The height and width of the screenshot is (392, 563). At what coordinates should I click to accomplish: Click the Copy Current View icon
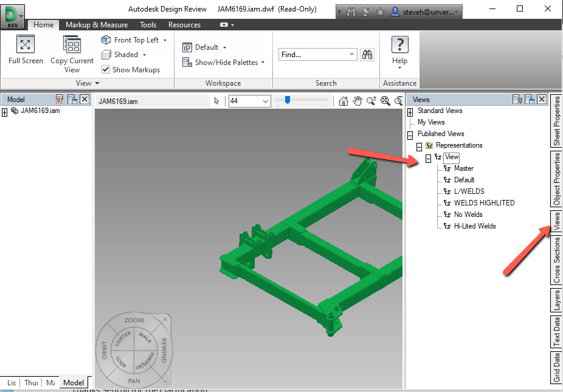coord(72,44)
